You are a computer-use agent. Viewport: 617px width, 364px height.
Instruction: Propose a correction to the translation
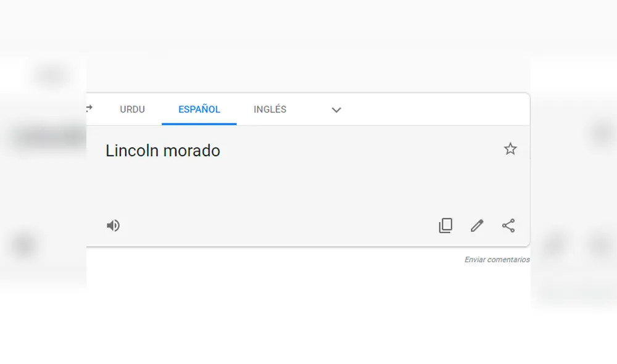pos(476,226)
